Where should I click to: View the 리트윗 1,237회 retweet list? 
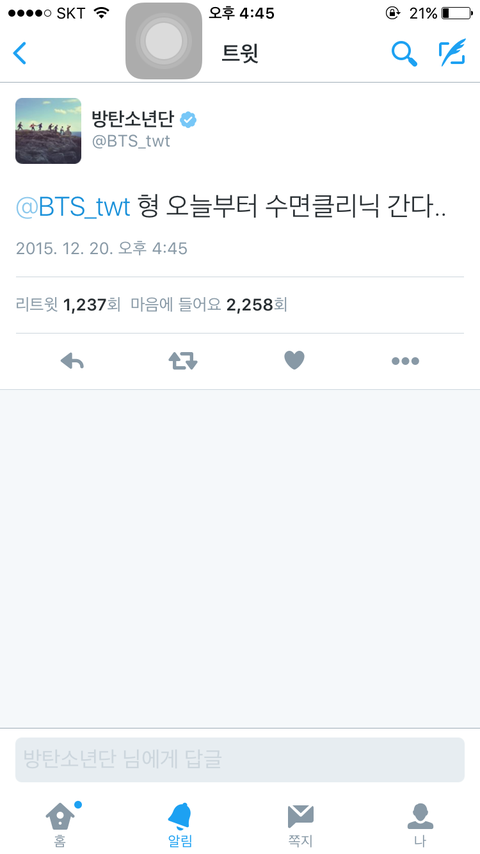click(x=68, y=304)
